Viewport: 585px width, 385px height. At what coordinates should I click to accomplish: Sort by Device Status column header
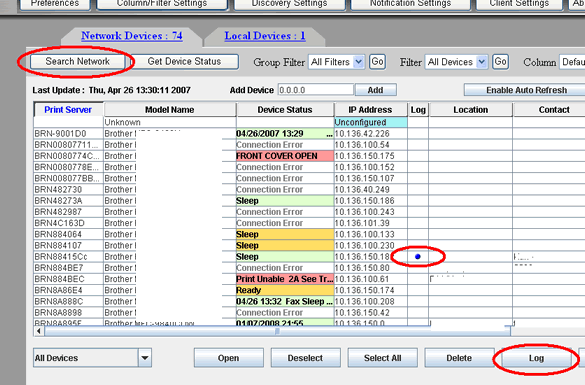(285, 110)
